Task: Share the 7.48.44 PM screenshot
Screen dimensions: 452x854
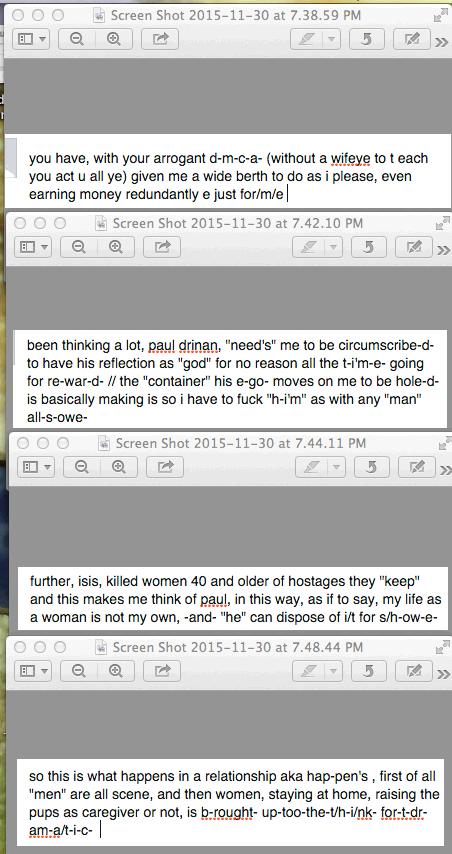Action: pyautogui.click(x=162, y=671)
